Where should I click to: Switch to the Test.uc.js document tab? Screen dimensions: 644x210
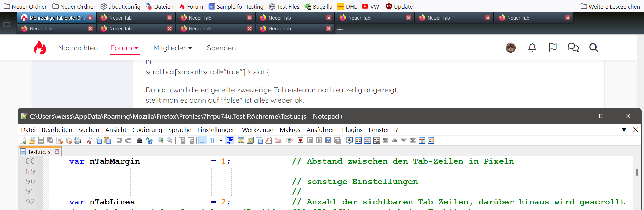point(39,152)
